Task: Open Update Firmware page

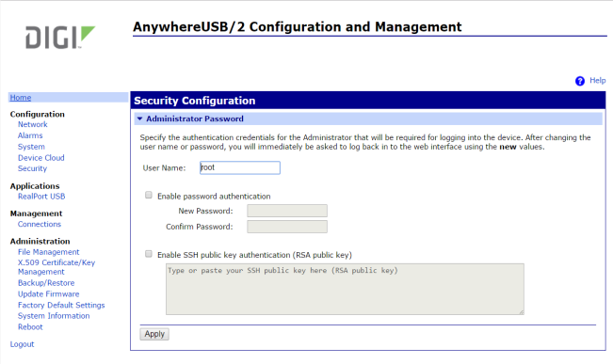Action: [48, 294]
